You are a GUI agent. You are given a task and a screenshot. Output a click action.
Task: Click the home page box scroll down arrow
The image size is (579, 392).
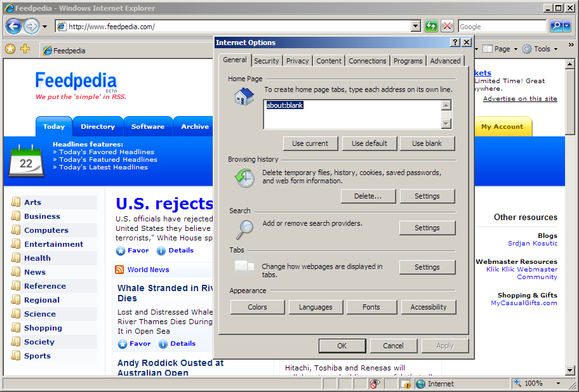[x=446, y=124]
